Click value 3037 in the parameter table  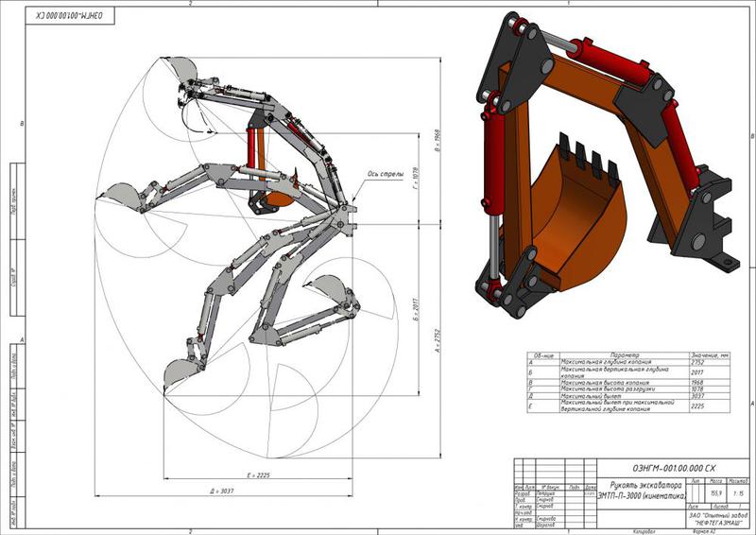click(x=698, y=395)
